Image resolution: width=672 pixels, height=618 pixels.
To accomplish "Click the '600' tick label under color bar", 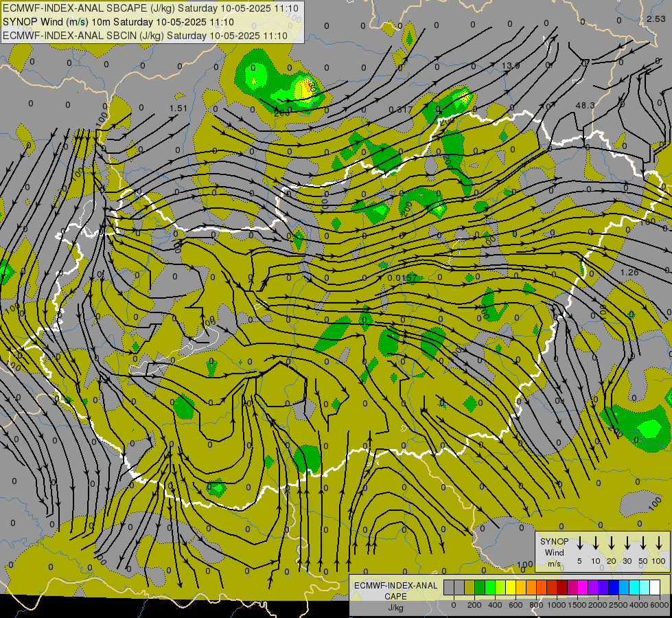I will (x=515, y=605).
